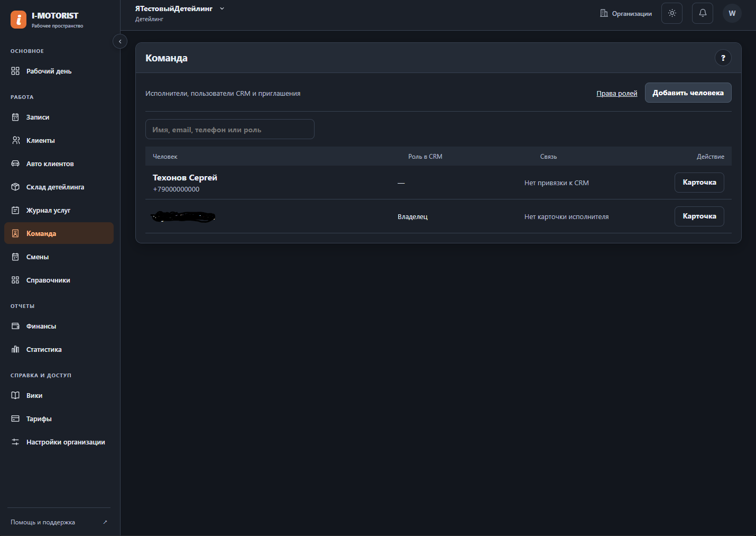Screen dimensions: 756x536
Task: Open the Записи menu item
Action: coord(59,117)
